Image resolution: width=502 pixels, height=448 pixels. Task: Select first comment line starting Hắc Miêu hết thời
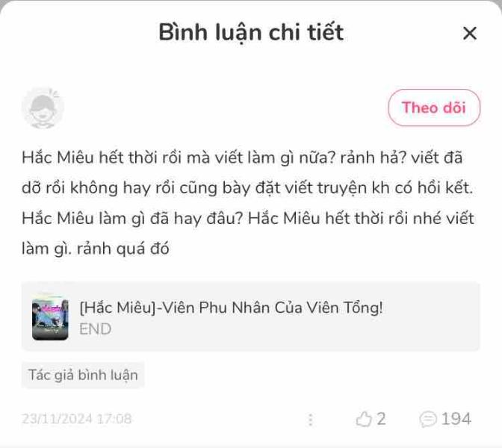[x=242, y=158]
